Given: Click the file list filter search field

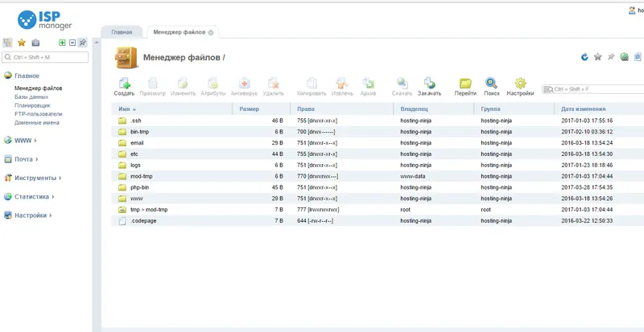Looking at the screenshot, I should click(593, 89).
